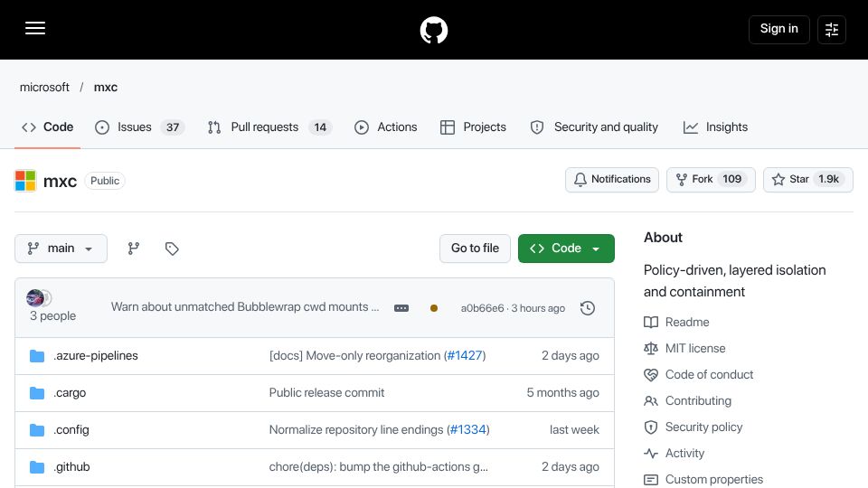Click the Notifications bell button
868x488 pixels.
coord(612,180)
